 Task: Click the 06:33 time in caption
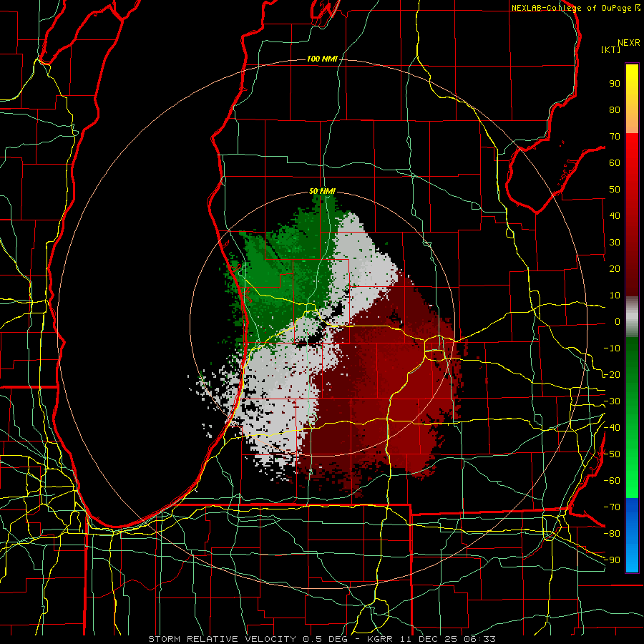coord(479,639)
